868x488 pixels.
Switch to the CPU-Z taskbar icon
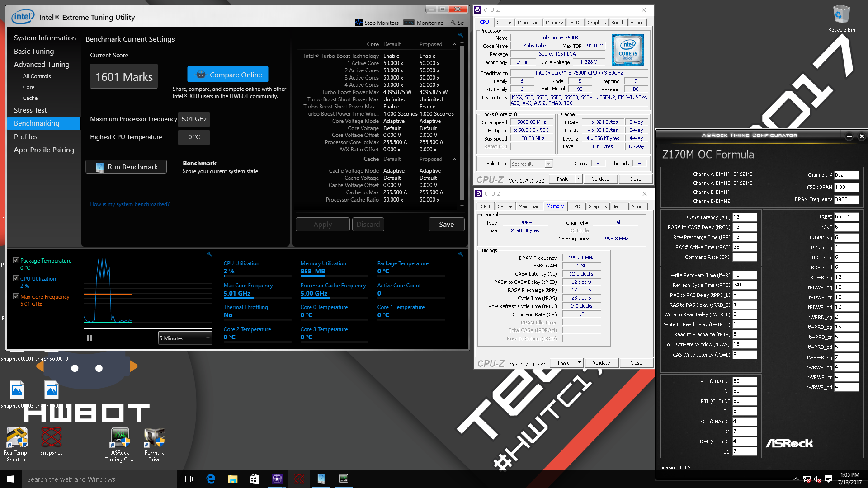(277, 479)
